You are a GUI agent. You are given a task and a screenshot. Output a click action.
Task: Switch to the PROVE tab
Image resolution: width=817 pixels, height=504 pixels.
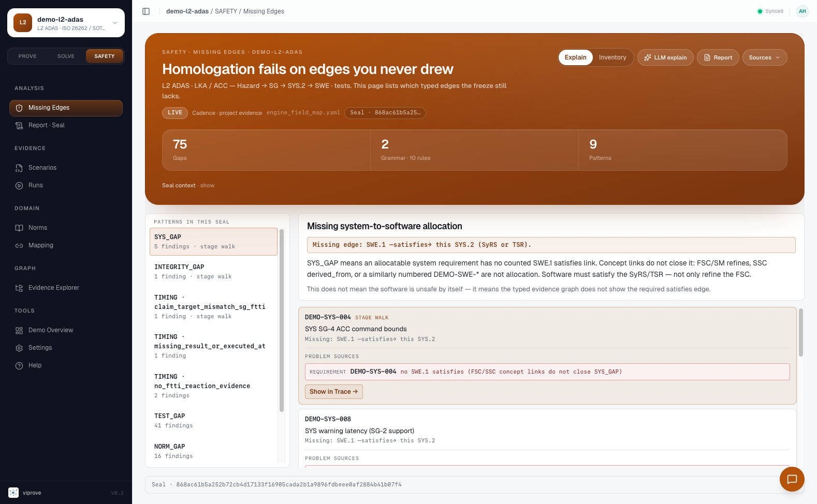click(x=27, y=56)
